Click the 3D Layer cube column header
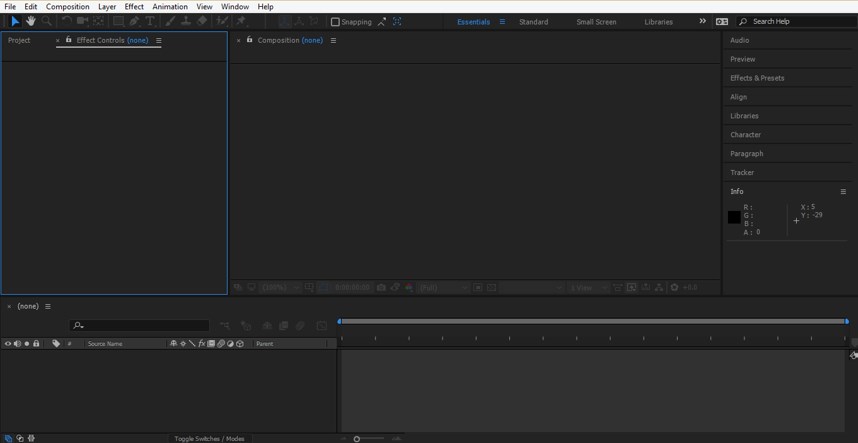Image resolution: width=858 pixels, height=443 pixels. tap(240, 344)
